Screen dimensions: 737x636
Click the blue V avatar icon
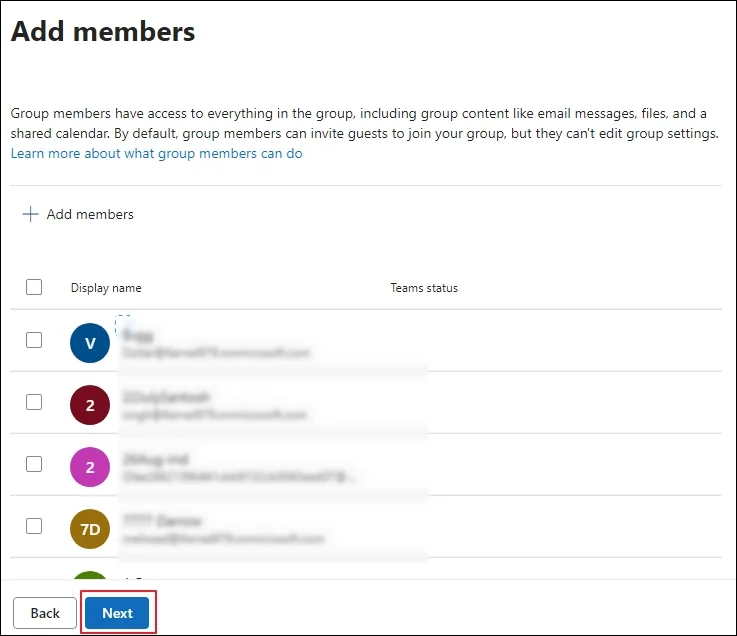90,343
